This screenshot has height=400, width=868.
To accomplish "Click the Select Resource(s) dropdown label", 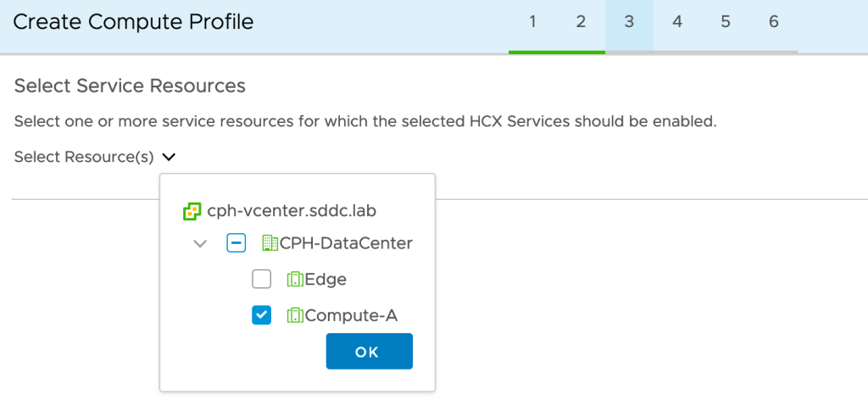I will (84, 157).
